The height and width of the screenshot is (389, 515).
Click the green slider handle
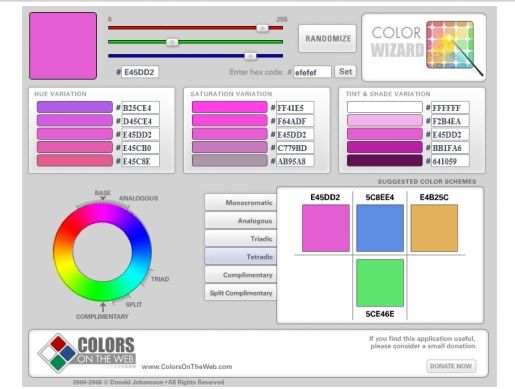(172, 42)
